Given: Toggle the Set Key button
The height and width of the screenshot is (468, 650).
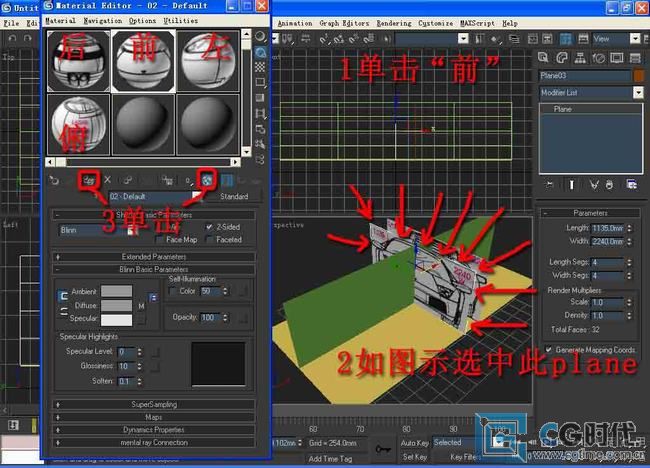Looking at the screenshot, I should pyautogui.click(x=415, y=456).
